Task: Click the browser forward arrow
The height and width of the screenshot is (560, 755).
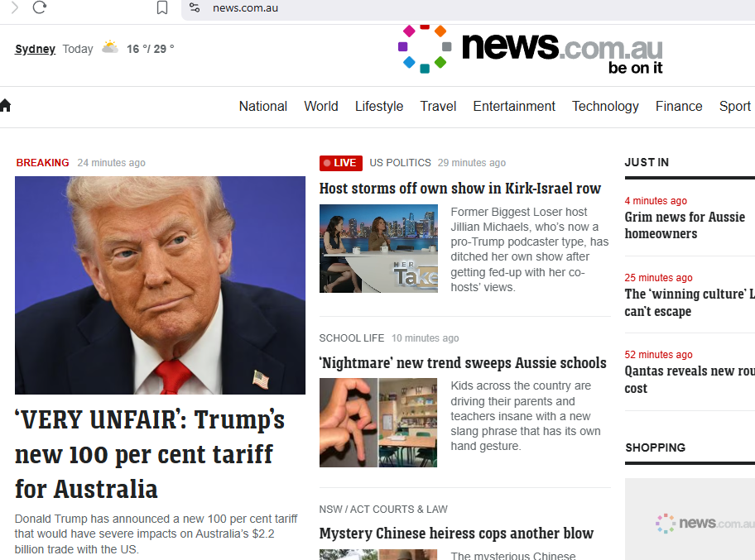Action: point(14,7)
